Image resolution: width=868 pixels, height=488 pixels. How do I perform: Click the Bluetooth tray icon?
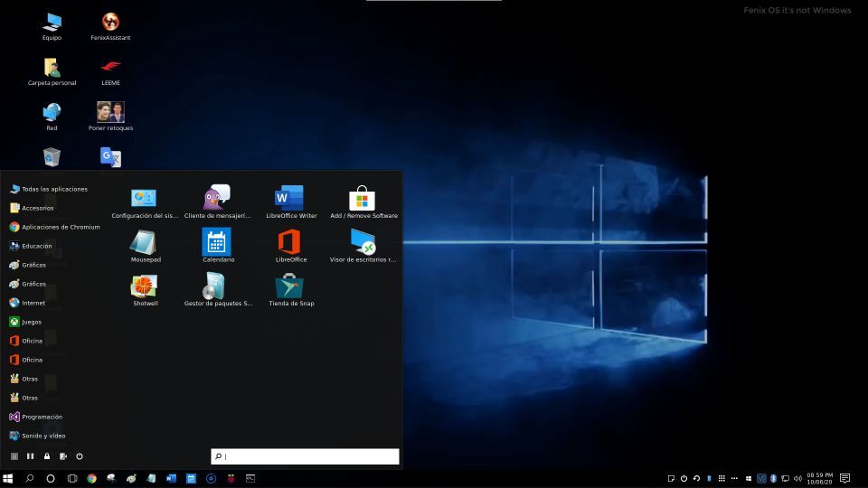pos(773,479)
